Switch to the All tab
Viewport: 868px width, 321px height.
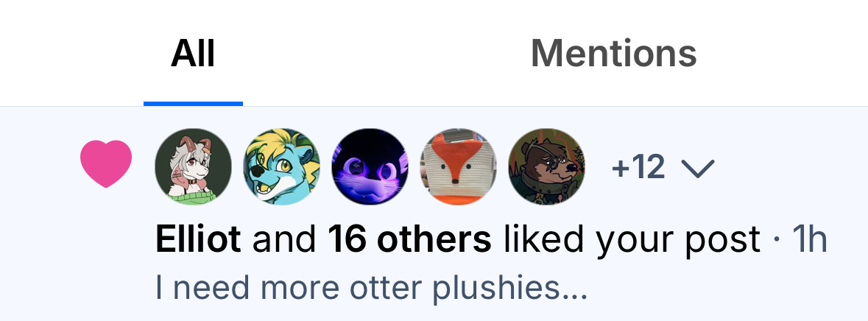(x=193, y=53)
